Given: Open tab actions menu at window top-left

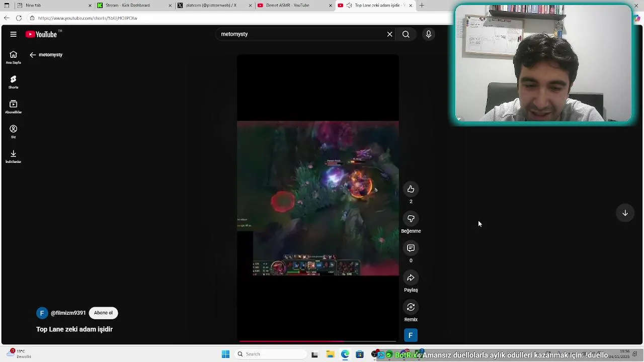Looking at the screenshot, I should coord(7,6).
